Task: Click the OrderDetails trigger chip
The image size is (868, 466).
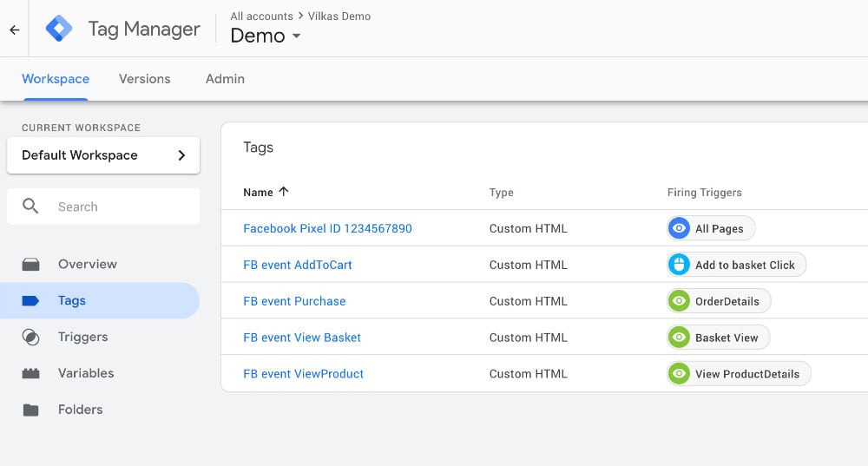Action: coord(719,301)
